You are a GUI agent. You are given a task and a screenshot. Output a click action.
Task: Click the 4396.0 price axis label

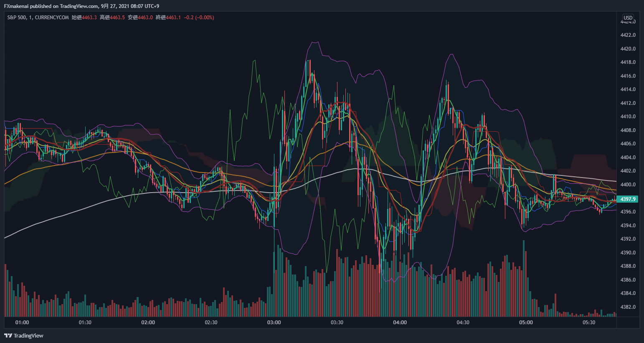click(x=628, y=212)
